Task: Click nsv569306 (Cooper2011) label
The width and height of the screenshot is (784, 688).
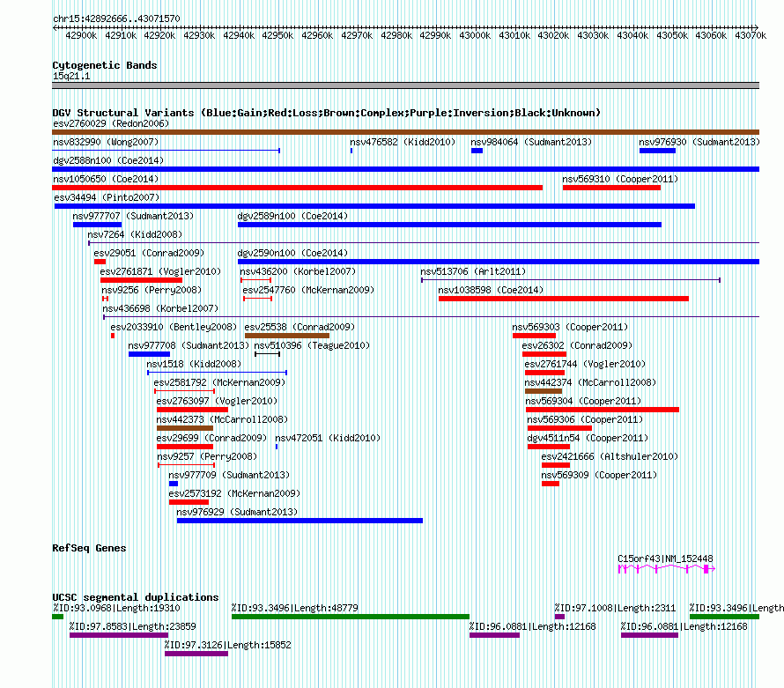Action: click(585, 419)
